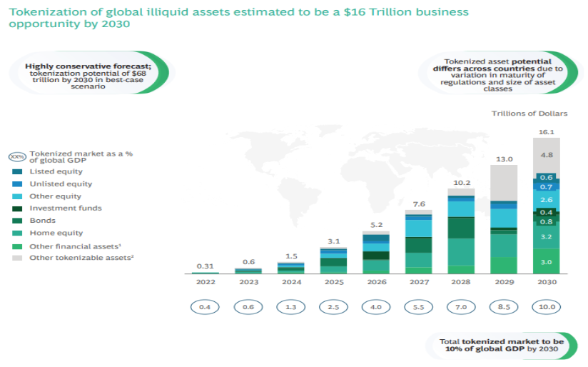Click the grey 4.8 segment in 2030 bar

546,154
